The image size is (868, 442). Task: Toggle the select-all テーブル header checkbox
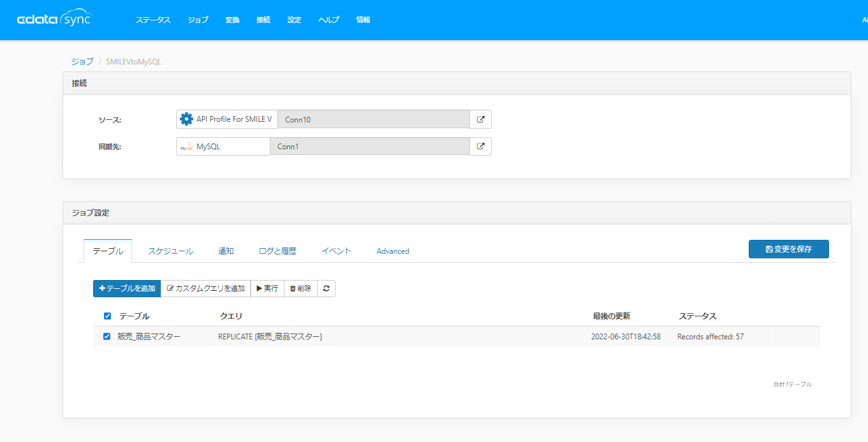[x=107, y=316]
